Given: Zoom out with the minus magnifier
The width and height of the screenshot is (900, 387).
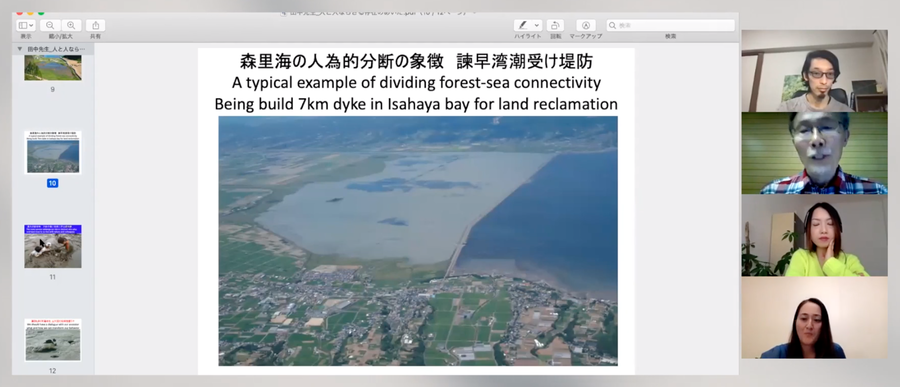Looking at the screenshot, I should (51, 25).
